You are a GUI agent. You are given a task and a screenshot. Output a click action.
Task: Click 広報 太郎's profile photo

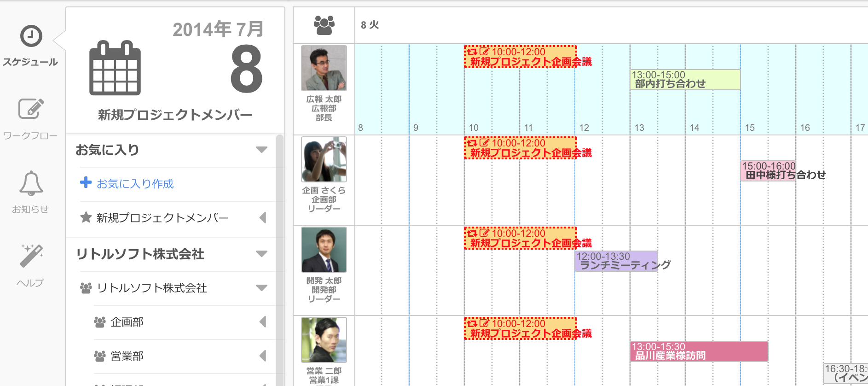pyautogui.click(x=324, y=68)
